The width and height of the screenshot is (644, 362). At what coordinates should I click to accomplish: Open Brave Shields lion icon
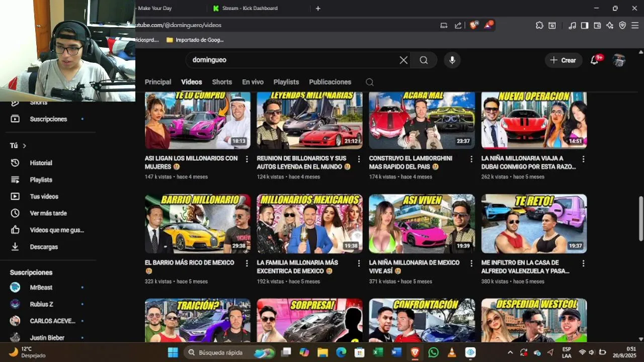(473, 25)
